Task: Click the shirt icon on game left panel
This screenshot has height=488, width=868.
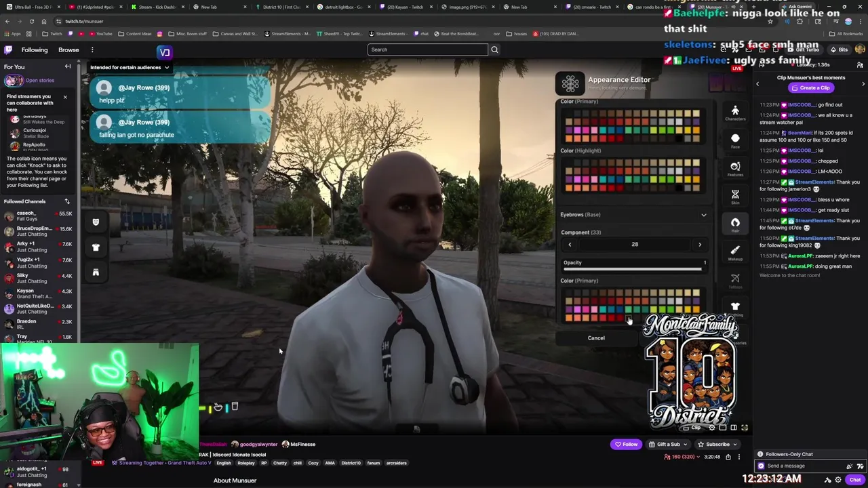Action: (x=96, y=247)
